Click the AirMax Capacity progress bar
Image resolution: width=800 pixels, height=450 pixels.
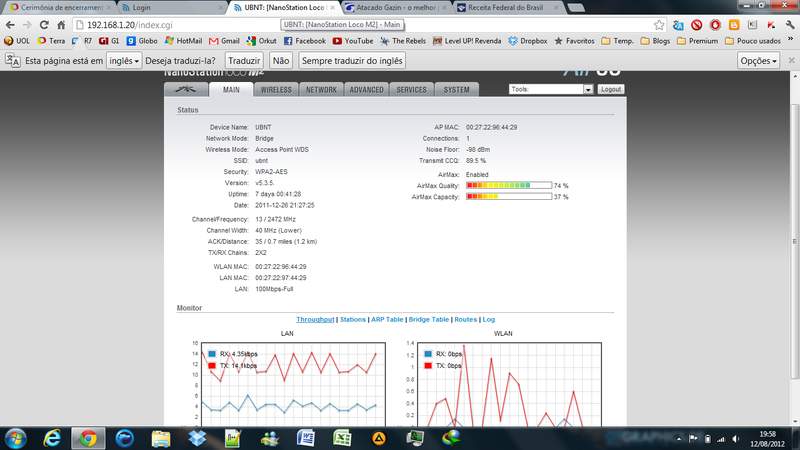509,196
